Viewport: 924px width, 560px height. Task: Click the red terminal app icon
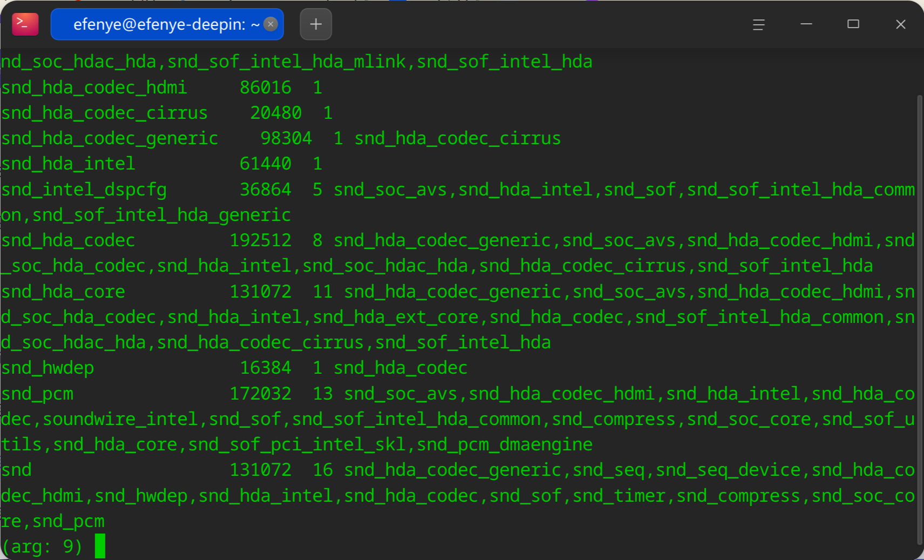pyautogui.click(x=25, y=24)
